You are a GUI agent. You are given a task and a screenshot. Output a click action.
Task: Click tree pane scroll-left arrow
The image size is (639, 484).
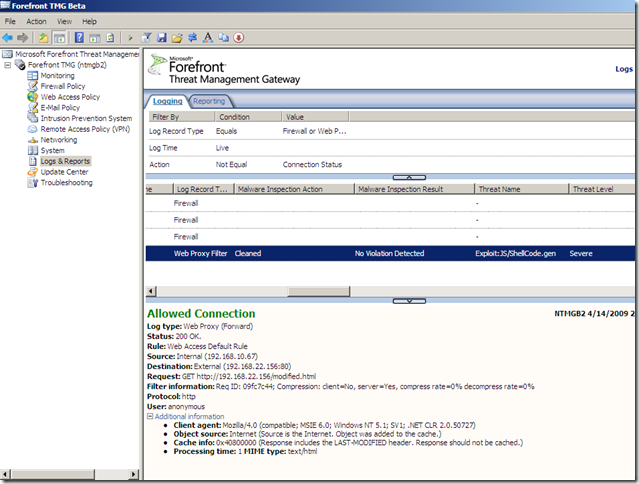click(5, 474)
